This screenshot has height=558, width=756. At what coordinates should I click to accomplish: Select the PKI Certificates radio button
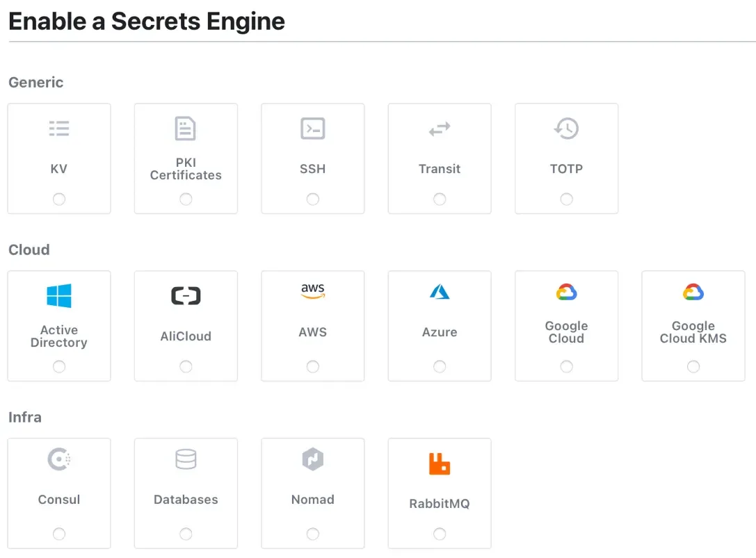click(186, 199)
